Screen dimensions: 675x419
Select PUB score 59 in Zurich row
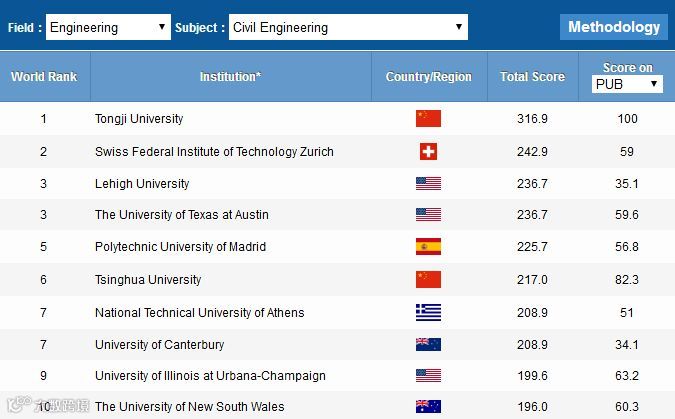pos(627,152)
